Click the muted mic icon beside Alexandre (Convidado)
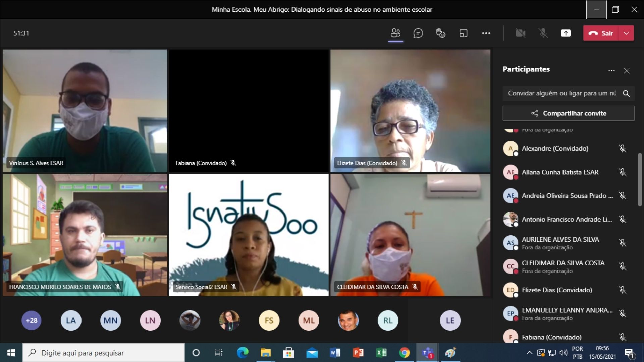The height and width of the screenshot is (362, 644). 623,148
